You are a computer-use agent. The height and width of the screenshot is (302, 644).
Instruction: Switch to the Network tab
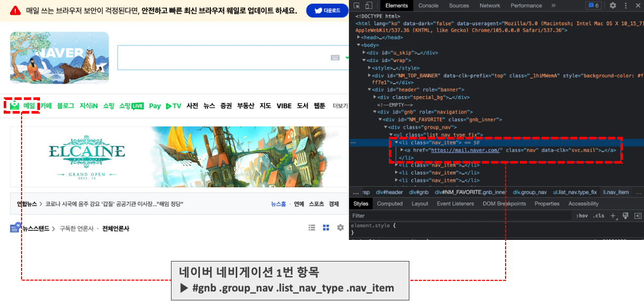tap(490, 6)
